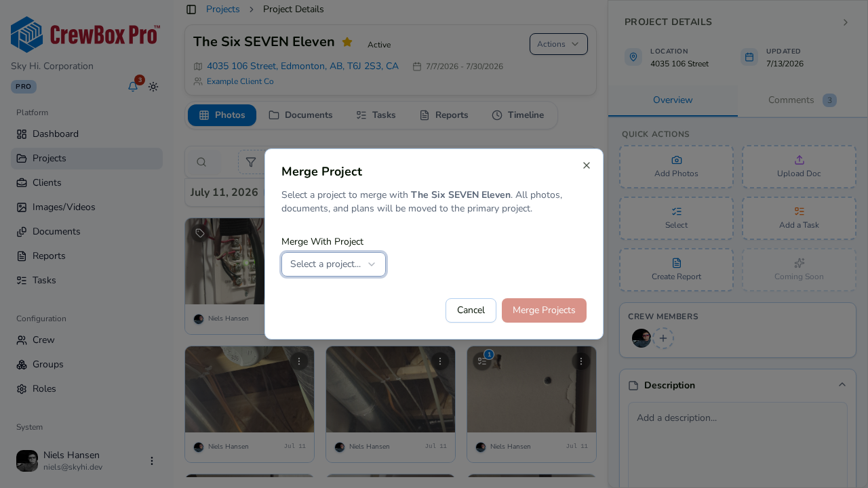Screen dimensions: 868x488
Task: Switch to the project Tasks tab
Action: click(376, 115)
